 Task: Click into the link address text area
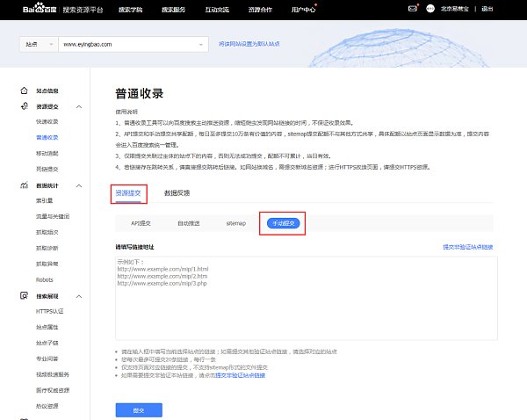pyautogui.click(x=307, y=299)
